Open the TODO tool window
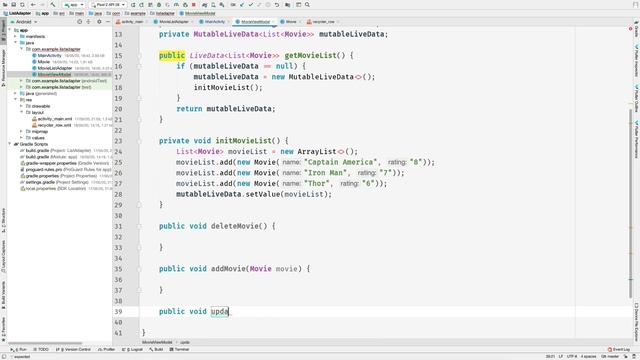Viewport: 640px width, 360px height. coord(41,349)
